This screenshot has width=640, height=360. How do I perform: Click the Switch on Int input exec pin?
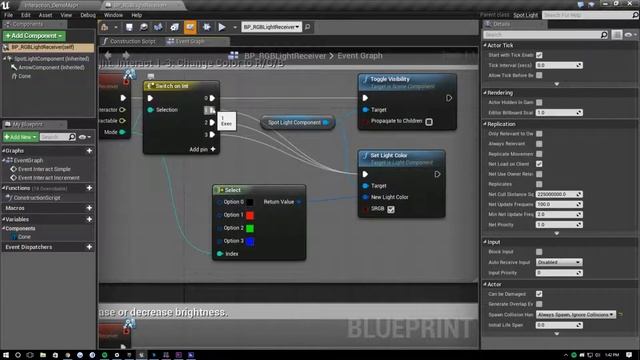(150, 98)
